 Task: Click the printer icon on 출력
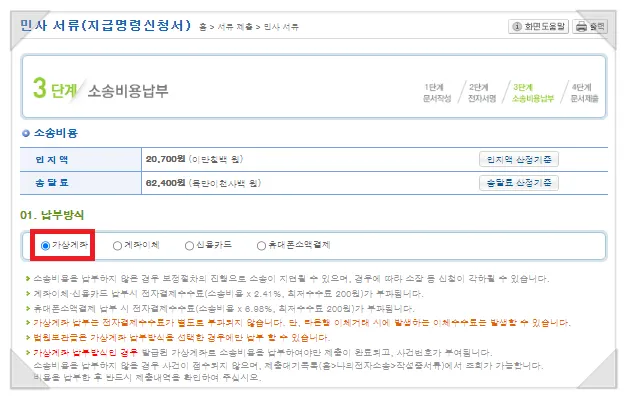click(581, 27)
